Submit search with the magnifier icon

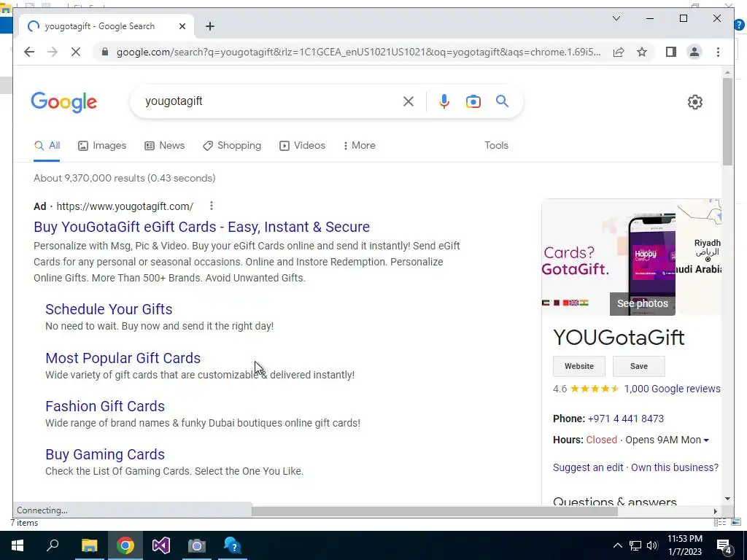click(x=502, y=101)
